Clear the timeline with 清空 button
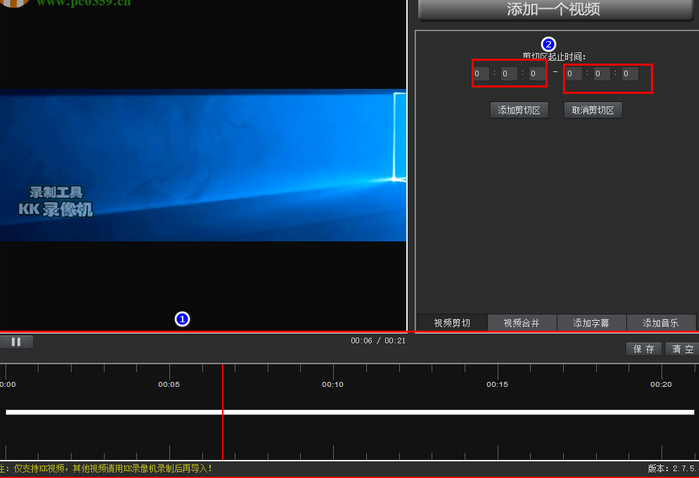The image size is (699, 478). 682,349
